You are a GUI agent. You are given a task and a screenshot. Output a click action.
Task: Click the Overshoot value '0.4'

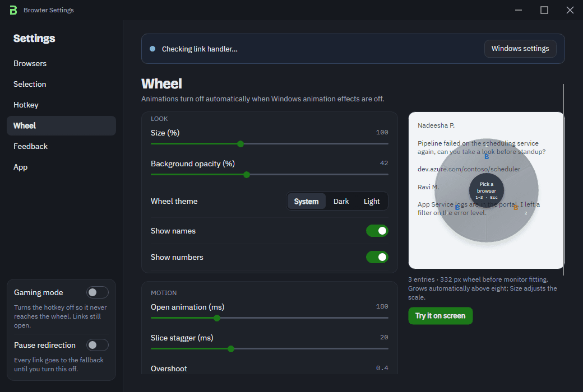click(382, 368)
